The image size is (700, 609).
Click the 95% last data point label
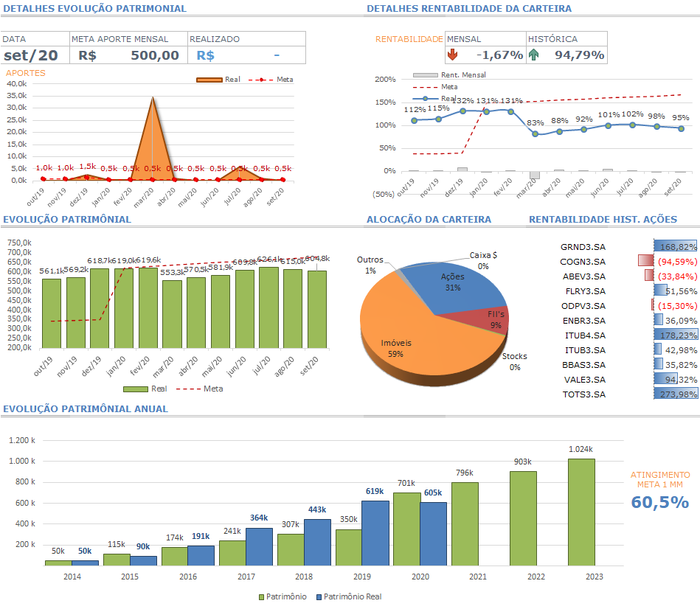pyautogui.click(x=681, y=118)
